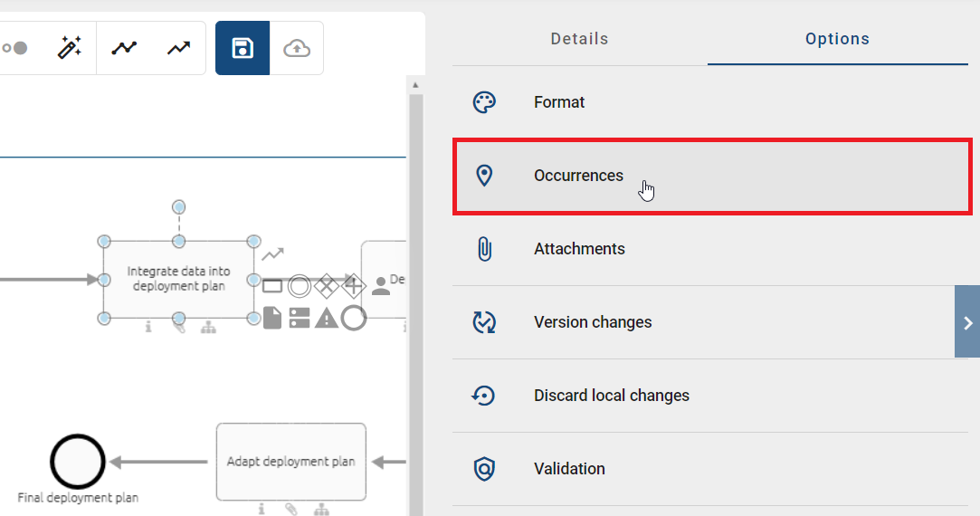Select Discard local changes

710,396
